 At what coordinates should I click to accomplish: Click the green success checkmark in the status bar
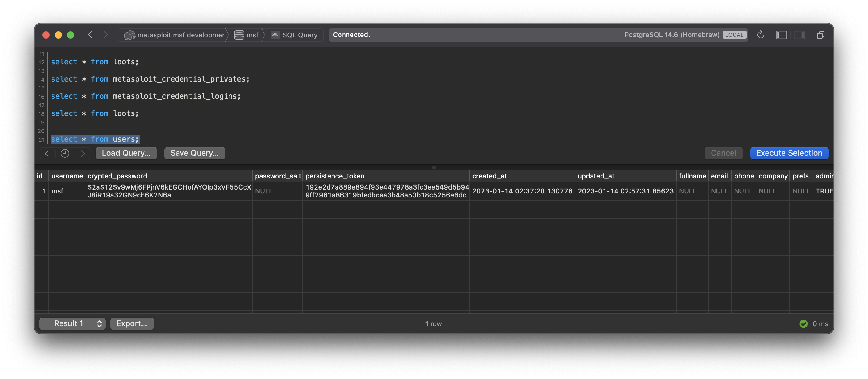click(803, 324)
